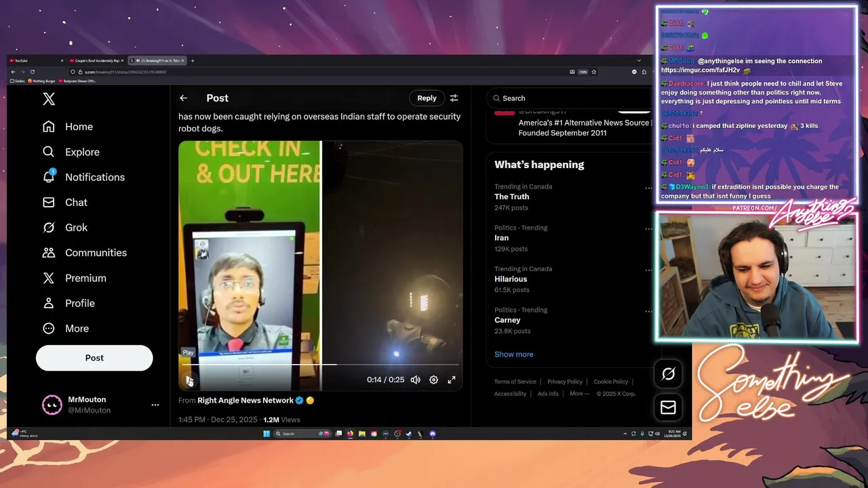Click the 1.2M Views count
The image size is (868, 488).
tap(281, 420)
